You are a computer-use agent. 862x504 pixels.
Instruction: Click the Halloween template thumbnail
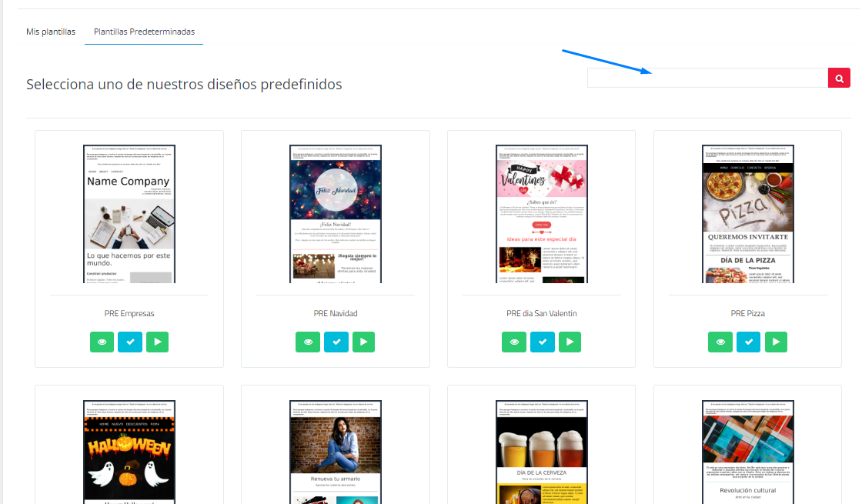coord(129,452)
